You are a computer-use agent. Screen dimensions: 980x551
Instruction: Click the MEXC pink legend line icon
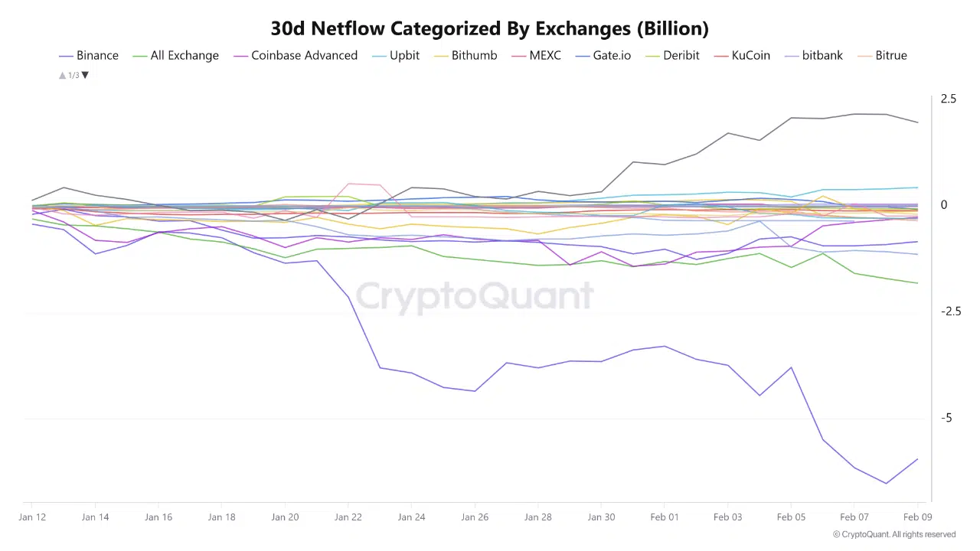(519, 56)
